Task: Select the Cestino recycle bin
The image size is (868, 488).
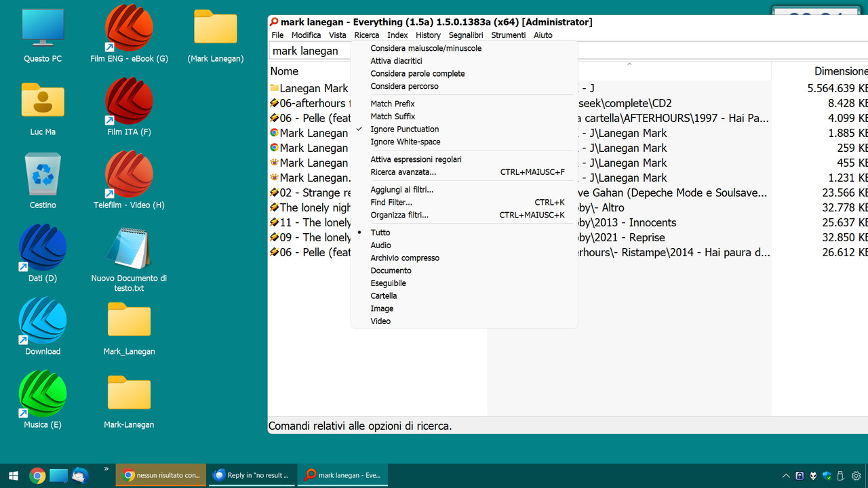Action: (43, 182)
